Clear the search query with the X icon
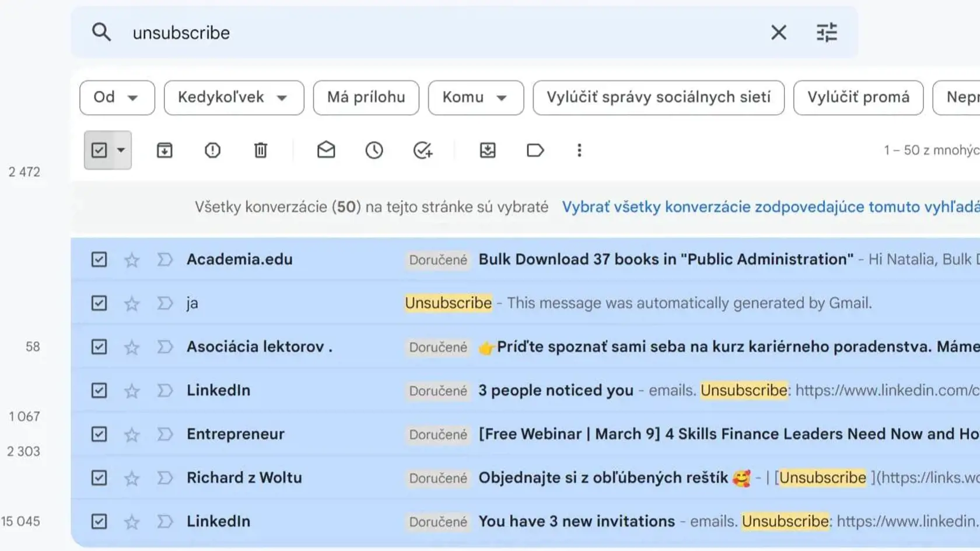The height and width of the screenshot is (551, 980). [x=779, y=32]
